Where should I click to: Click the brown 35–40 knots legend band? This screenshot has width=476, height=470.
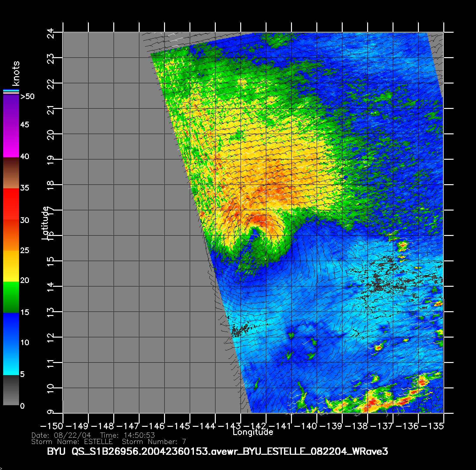(x=11, y=173)
